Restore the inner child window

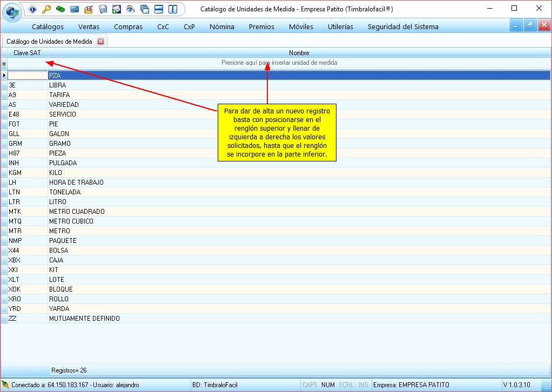coord(530,25)
